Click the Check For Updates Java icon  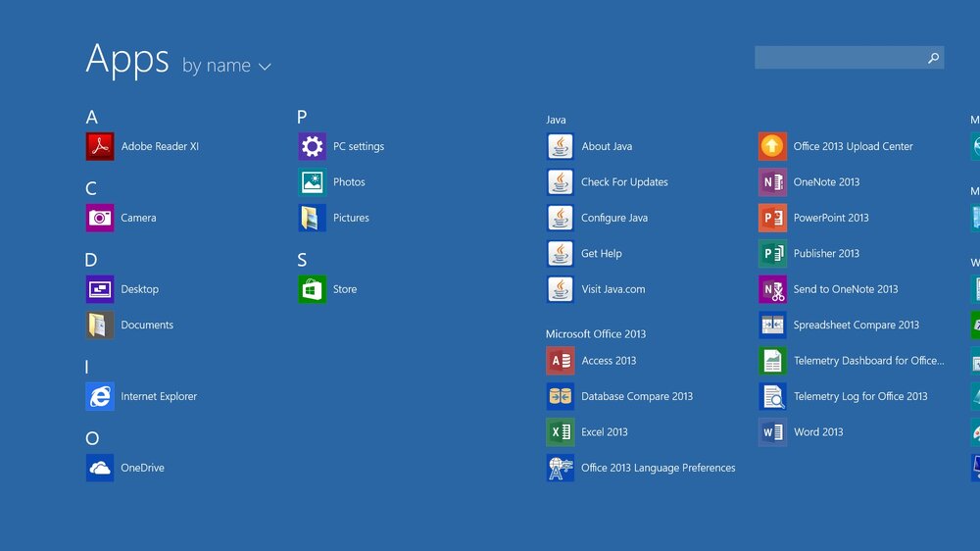coord(560,182)
